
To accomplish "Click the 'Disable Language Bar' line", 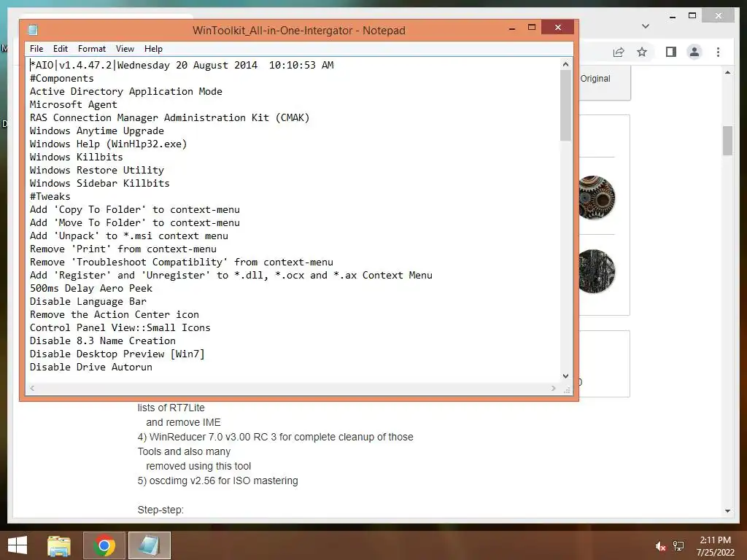I will [88, 301].
